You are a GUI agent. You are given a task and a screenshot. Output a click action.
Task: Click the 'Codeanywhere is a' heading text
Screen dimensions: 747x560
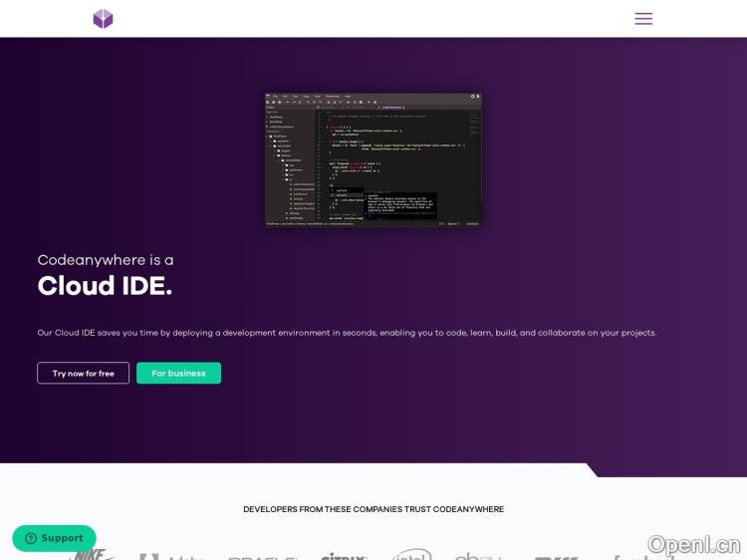(x=106, y=260)
